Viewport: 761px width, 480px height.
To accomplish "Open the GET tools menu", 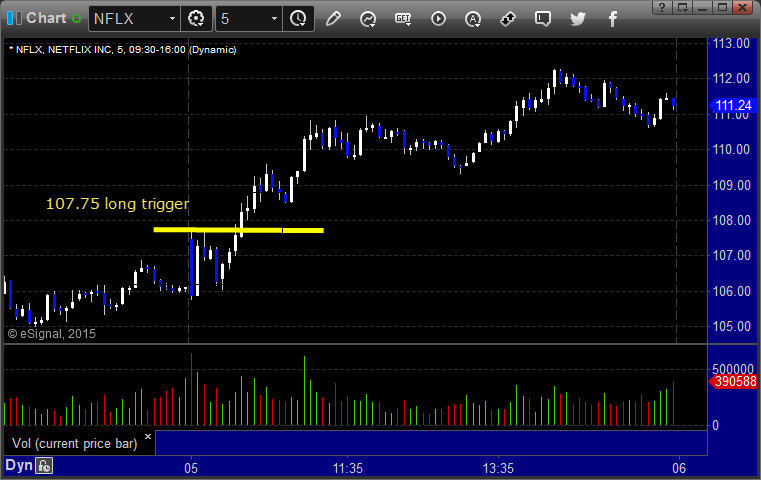I will pyautogui.click(x=403, y=19).
